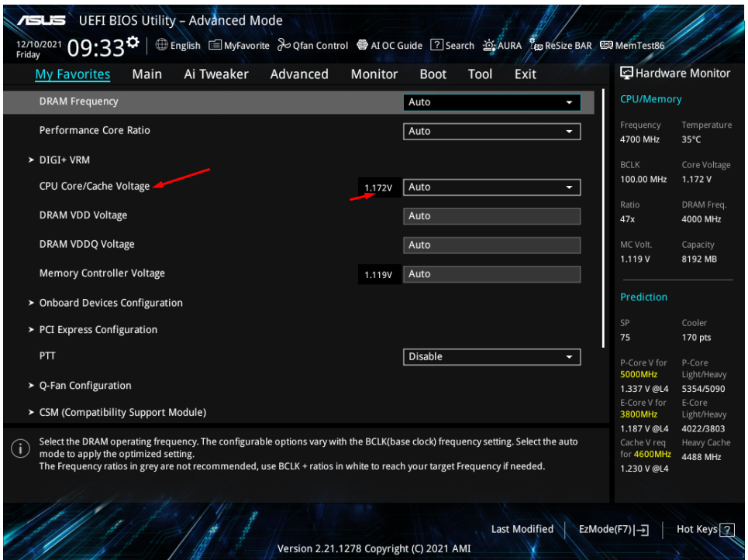Open AI OC Guide icon
Viewport: 748px width, 560px height.
pos(363,45)
